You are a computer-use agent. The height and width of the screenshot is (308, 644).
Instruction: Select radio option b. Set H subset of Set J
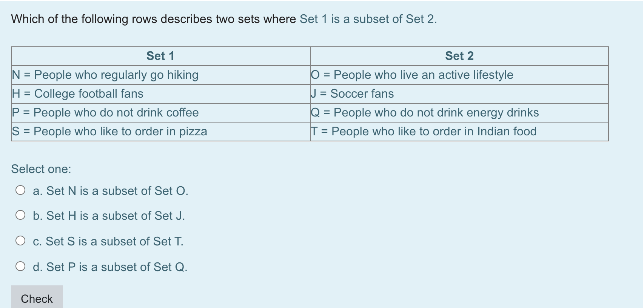point(20,216)
